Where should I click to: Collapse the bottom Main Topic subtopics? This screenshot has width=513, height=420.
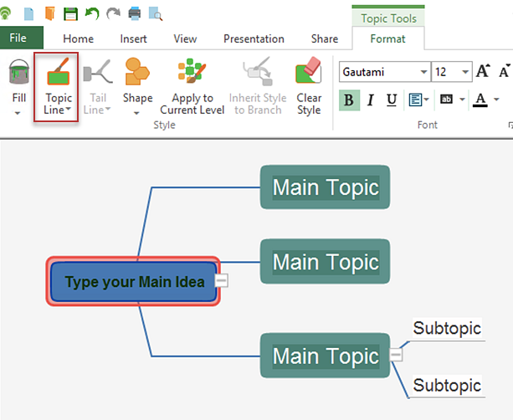click(x=396, y=355)
